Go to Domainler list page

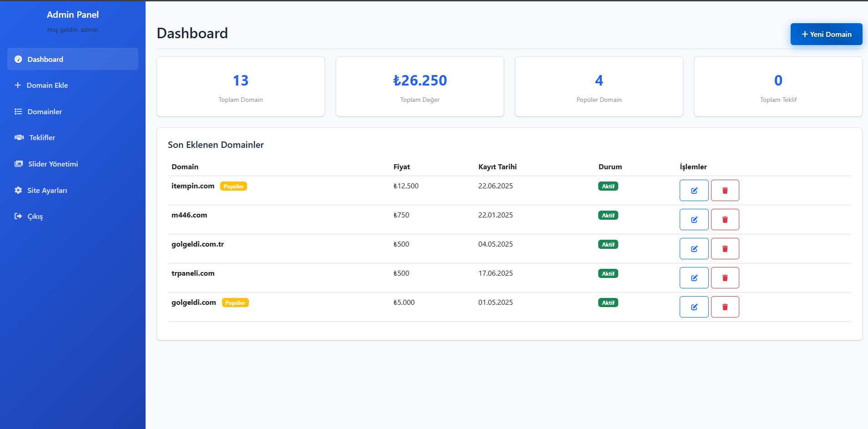click(x=73, y=111)
